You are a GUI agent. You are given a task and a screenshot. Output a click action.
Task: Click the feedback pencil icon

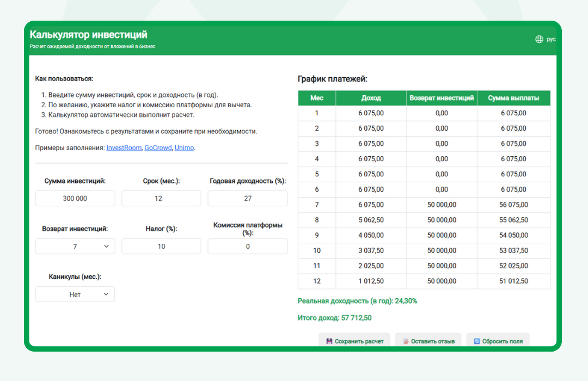406,341
